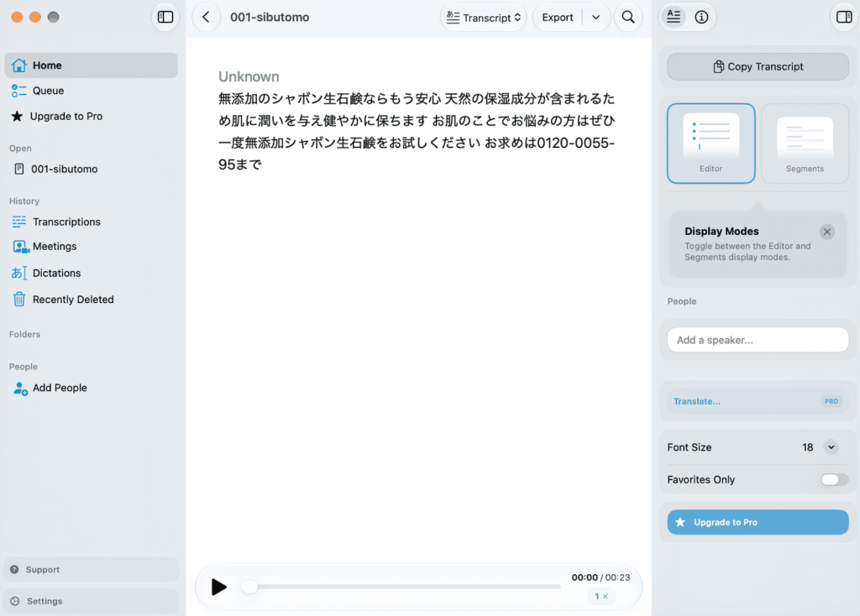The width and height of the screenshot is (860, 616).
Task: Open Home in the sidebar
Action: 91,65
